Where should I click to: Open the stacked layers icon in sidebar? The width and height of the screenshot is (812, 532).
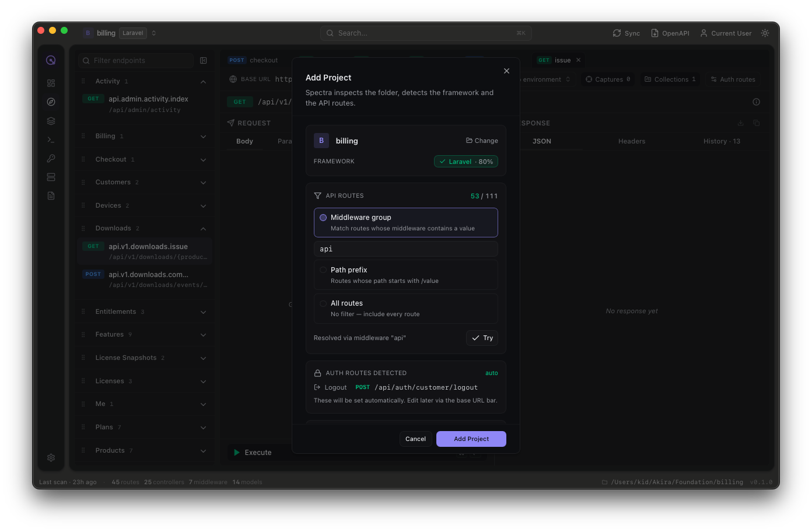point(51,121)
